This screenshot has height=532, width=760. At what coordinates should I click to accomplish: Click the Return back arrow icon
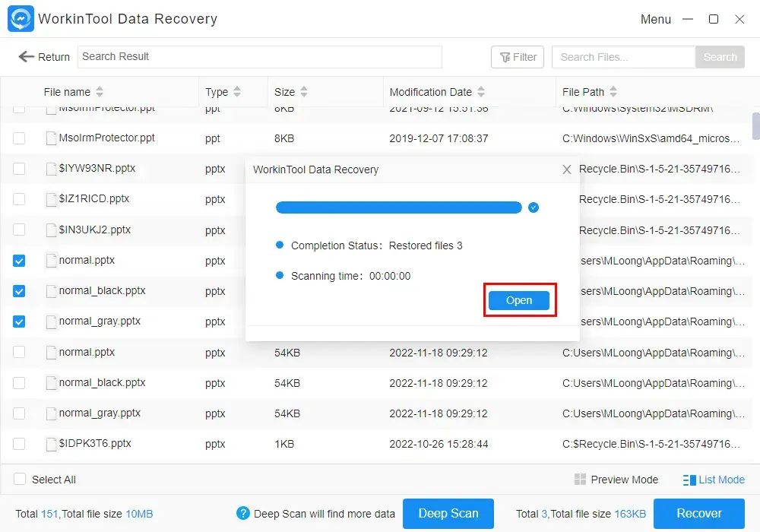[x=26, y=57]
